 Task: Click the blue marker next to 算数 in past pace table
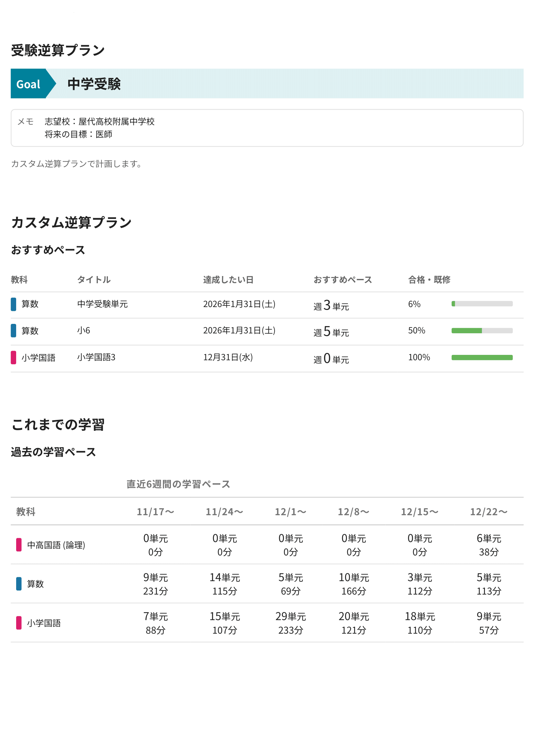click(x=19, y=583)
